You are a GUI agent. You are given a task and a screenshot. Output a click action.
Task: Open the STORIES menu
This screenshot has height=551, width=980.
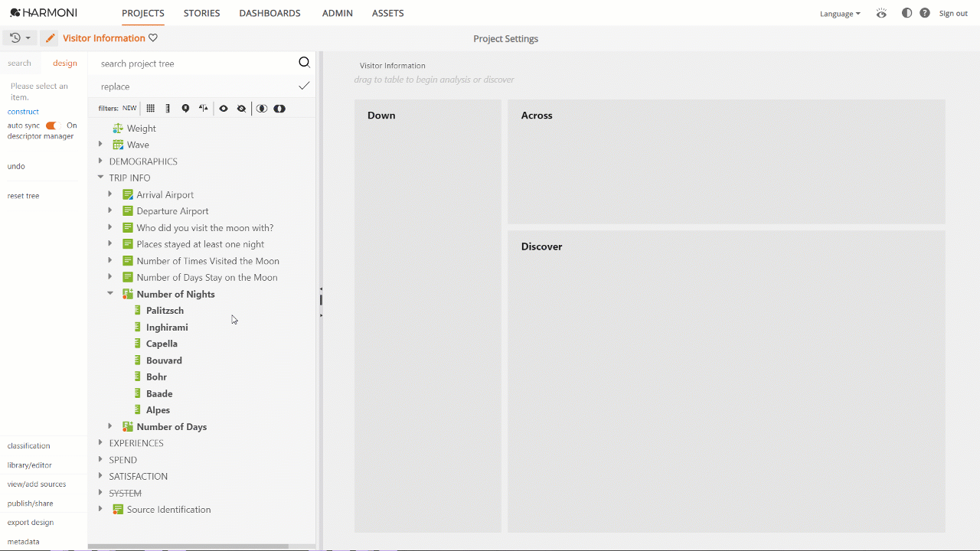202,13
